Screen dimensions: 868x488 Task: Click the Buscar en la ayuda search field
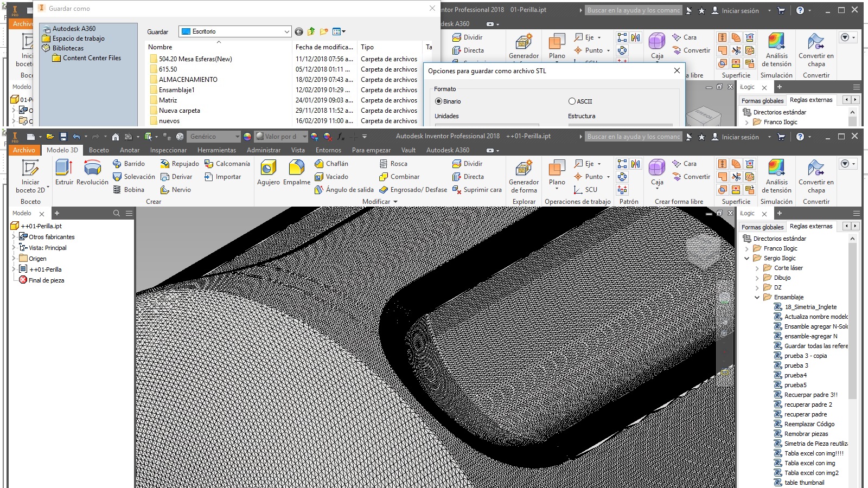click(x=633, y=137)
